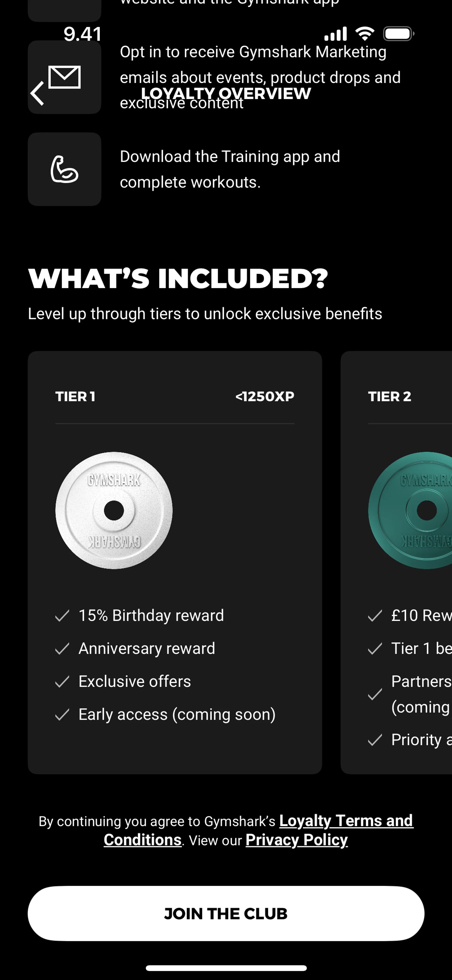452x980 pixels.
Task: Tap the home indicator bar
Action: (226, 968)
